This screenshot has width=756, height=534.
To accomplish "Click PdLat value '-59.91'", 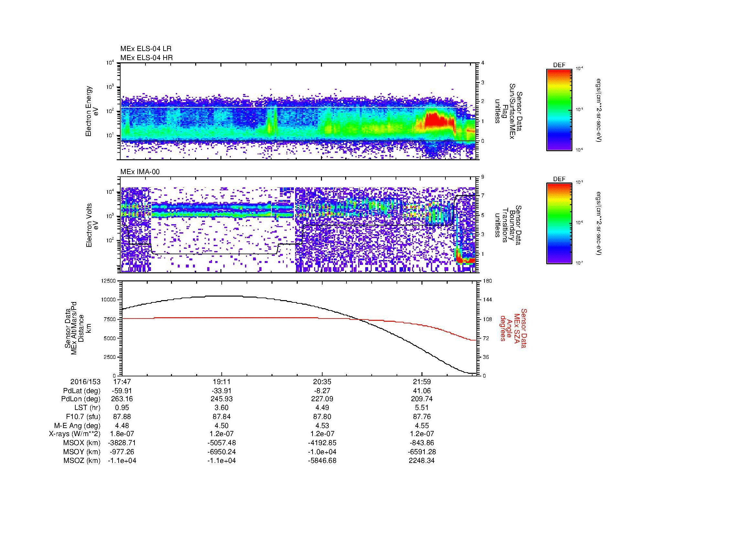I will point(122,391).
